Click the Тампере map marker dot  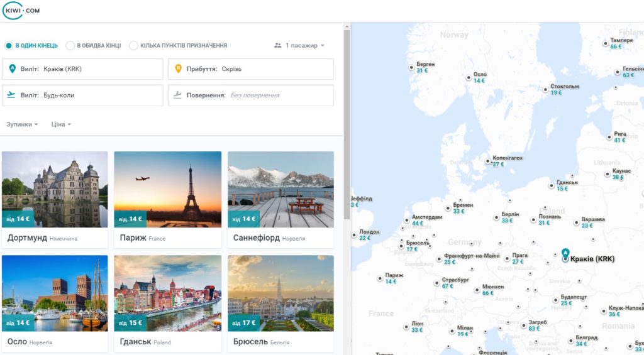tap(606, 43)
